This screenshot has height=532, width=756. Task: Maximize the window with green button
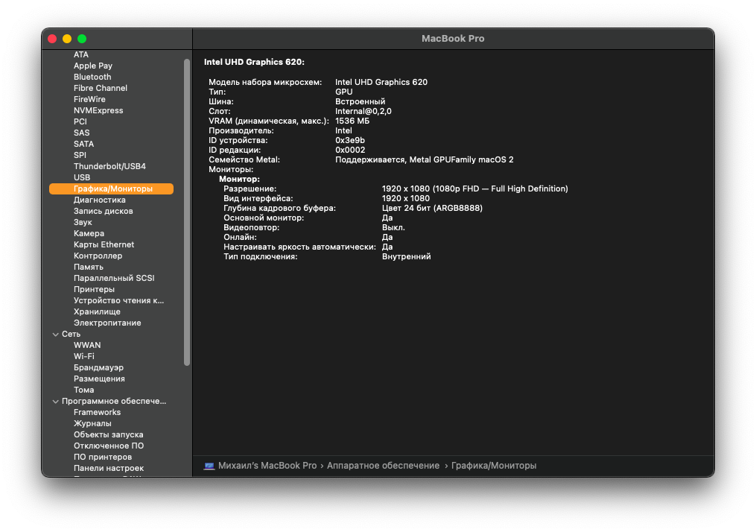coord(82,39)
